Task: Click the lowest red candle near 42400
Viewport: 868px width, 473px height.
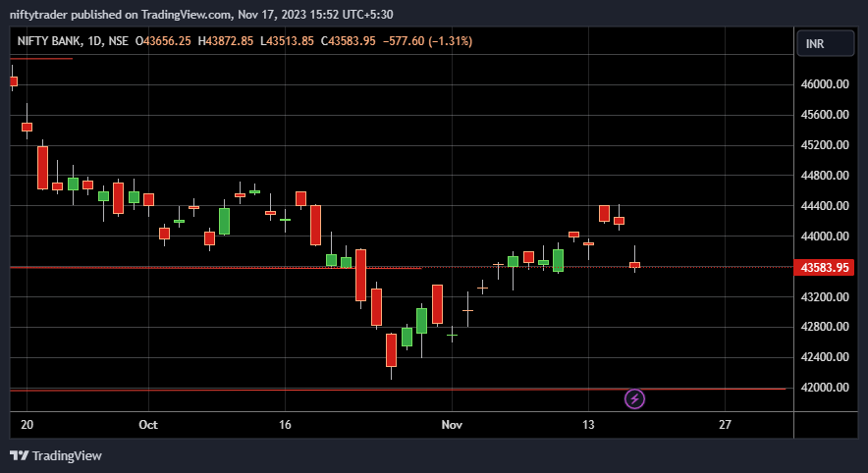Action: [x=391, y=350]
